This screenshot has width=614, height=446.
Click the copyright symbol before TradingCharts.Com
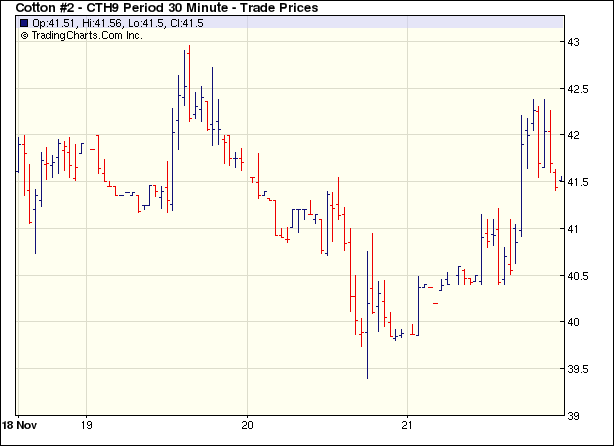pos(24,35)
